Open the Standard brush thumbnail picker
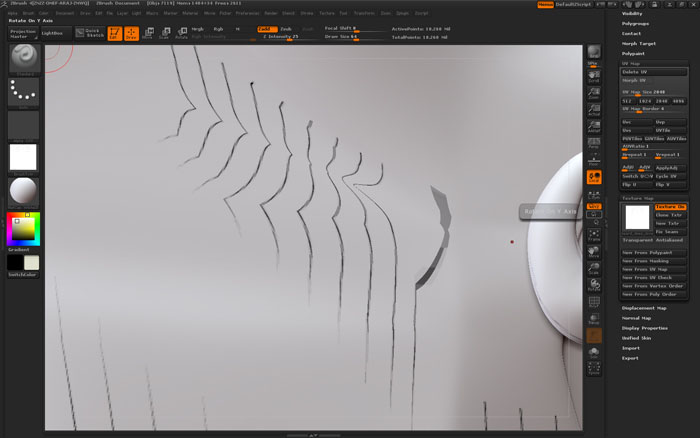The image size is (700, 438). (x=25, y=60)
